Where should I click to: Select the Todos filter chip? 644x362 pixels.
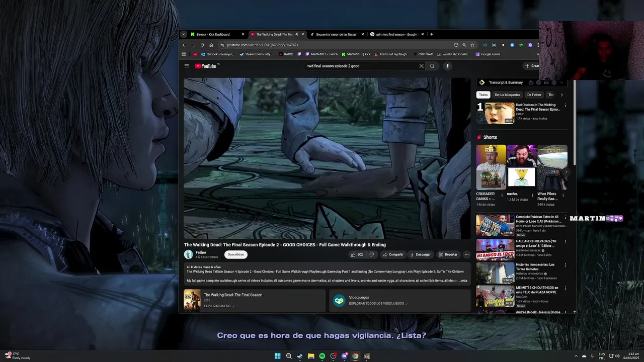point(483,95)
